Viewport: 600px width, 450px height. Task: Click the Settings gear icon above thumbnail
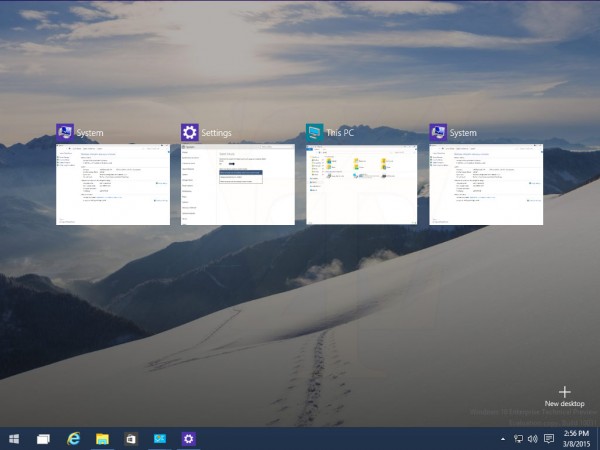pyautogui.click(x=190, y=132)
